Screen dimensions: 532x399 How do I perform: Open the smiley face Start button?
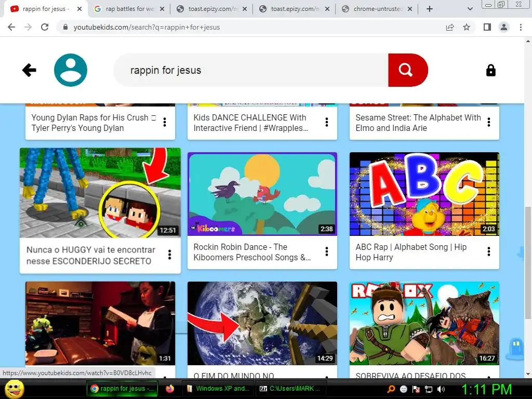pos(15,389)
